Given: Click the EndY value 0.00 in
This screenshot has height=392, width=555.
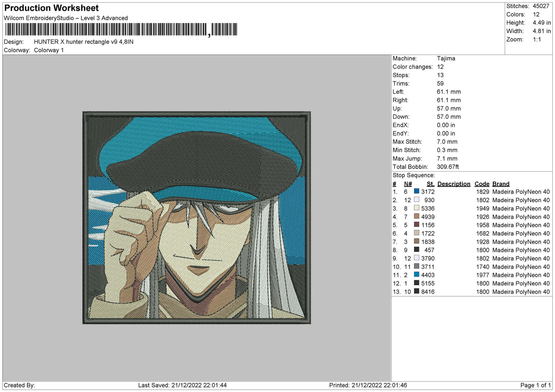Looking at the screenshot, I should pos(446,134).
